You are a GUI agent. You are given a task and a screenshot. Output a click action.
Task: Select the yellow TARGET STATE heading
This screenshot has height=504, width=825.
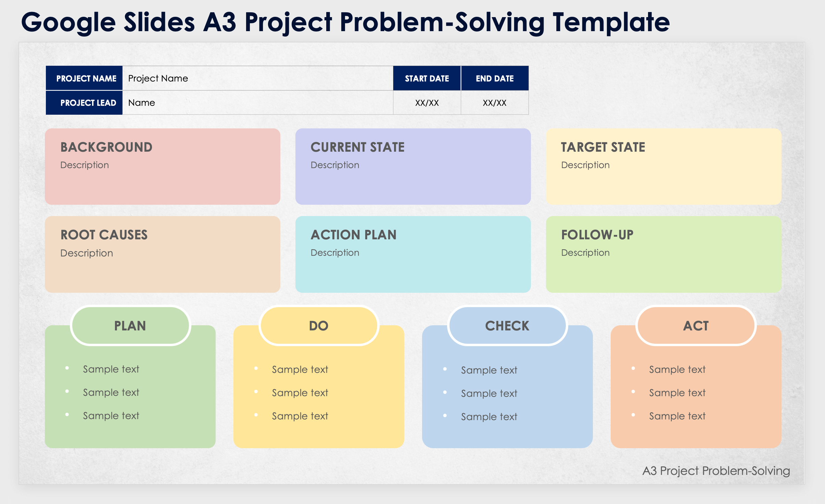coord(603,147)
